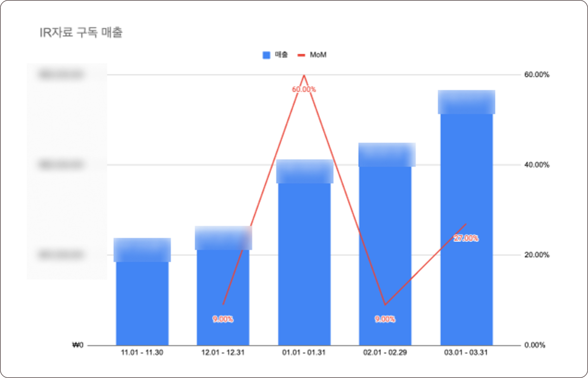
Task: Click the 60.00% data label at the line peak
Action: [x=304, y=89]
